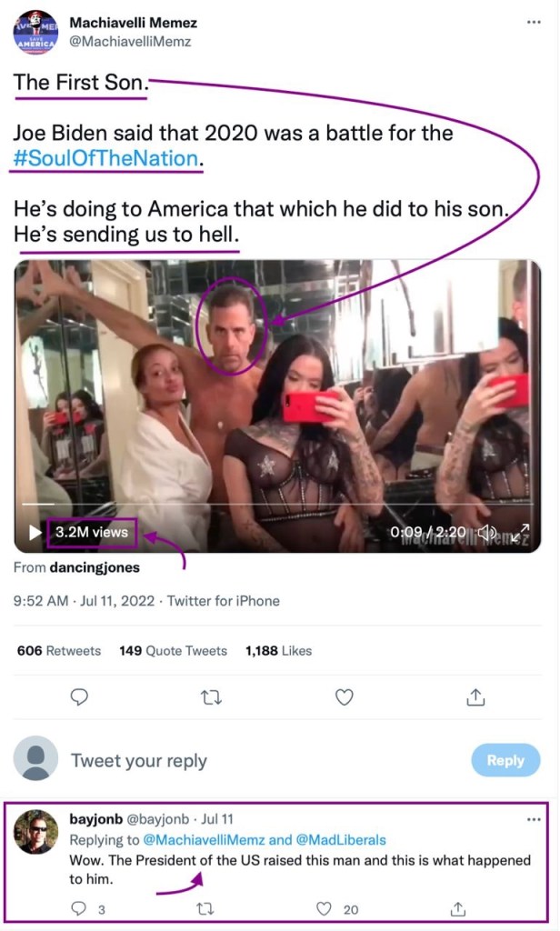This screenshot has width=560, height=931.
Task: Open the more options menu on bayjonb's reply
Action: point(534,819)
